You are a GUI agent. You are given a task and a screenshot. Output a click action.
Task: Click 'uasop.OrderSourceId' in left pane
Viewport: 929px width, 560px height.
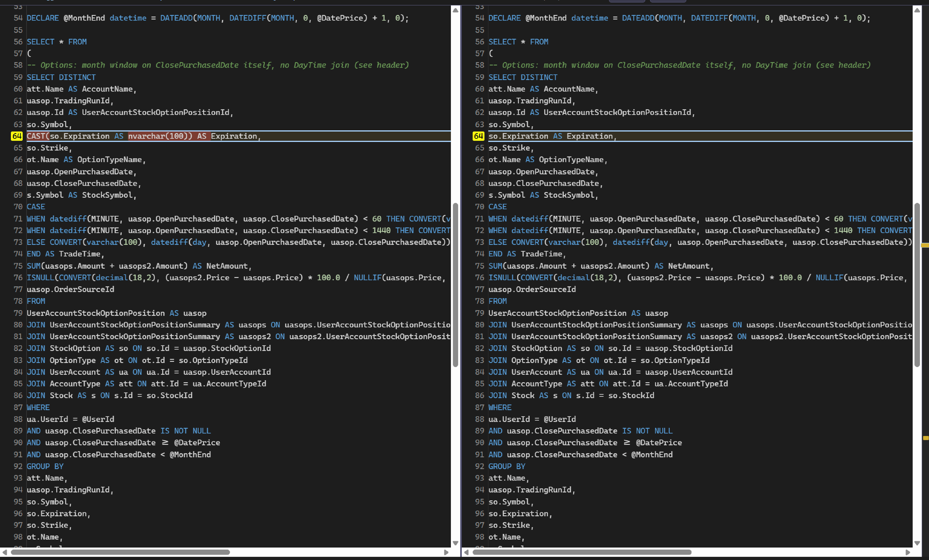[x=70, y=290]
